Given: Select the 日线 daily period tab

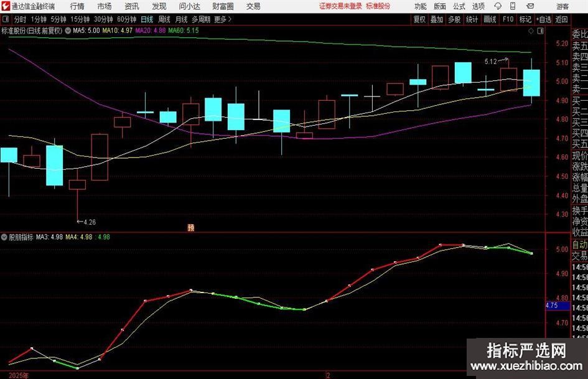Looking at the screenshot, I should pos(147,19).
